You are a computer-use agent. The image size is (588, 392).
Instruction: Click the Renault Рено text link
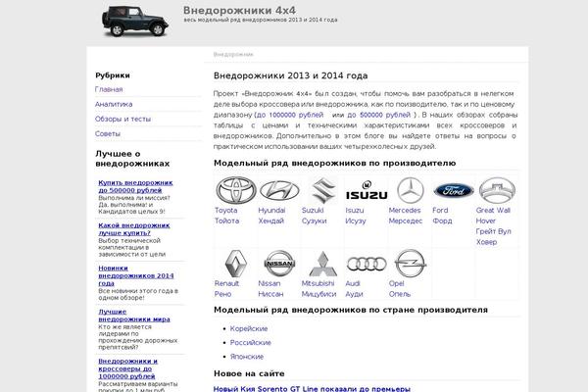coord(226,289)
